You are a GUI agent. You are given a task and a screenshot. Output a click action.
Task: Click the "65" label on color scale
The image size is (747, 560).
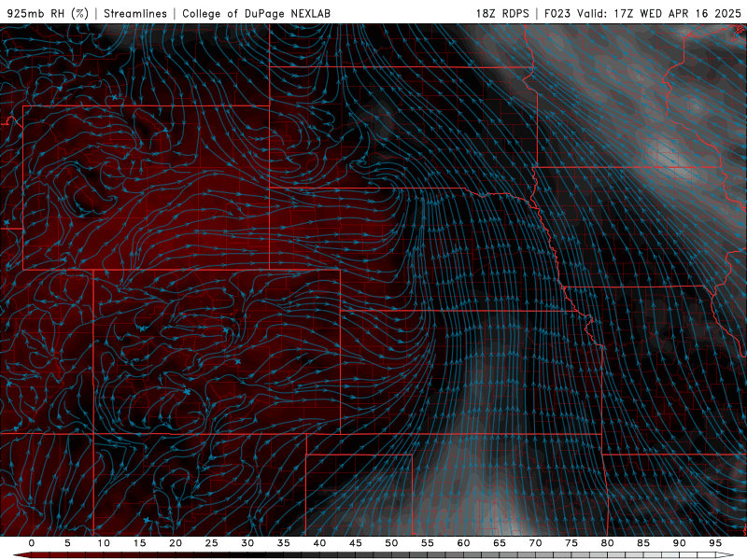click(x=500, y=543)
